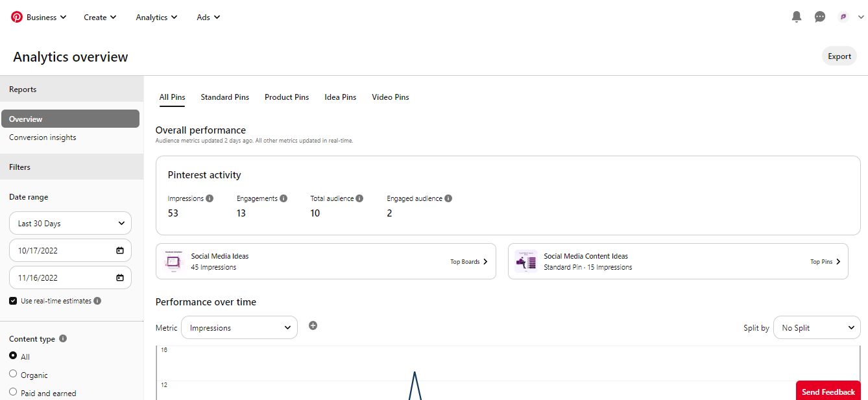Add another metric with the plus icon
868x400 pixels.
313,325
